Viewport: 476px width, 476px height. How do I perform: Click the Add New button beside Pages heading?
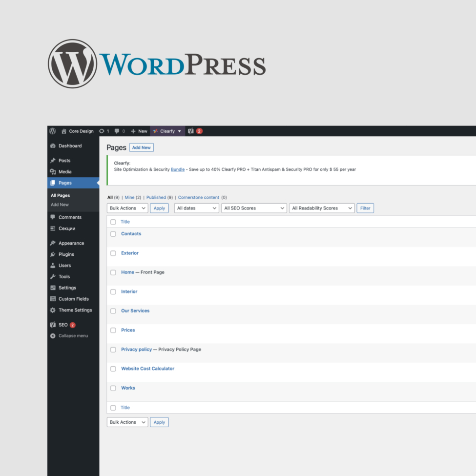coord(142,147)
